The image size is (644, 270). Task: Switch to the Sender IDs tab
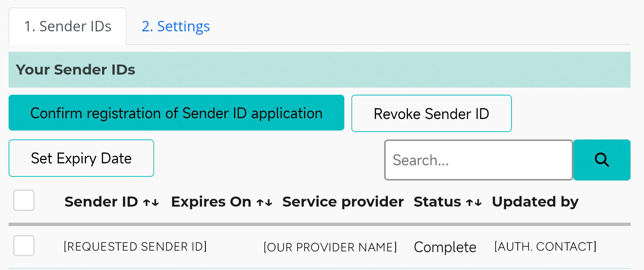coord(68,26)
